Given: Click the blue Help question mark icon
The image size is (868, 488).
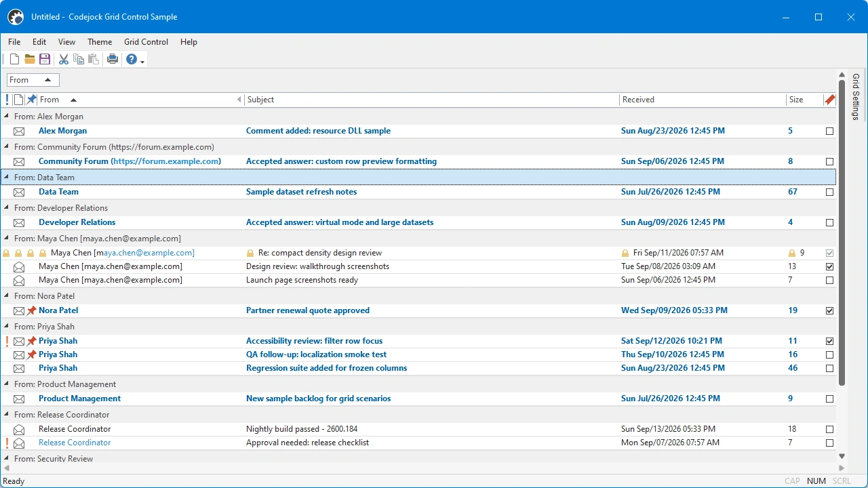Looking at the screenshot, I should coord(132,60).
